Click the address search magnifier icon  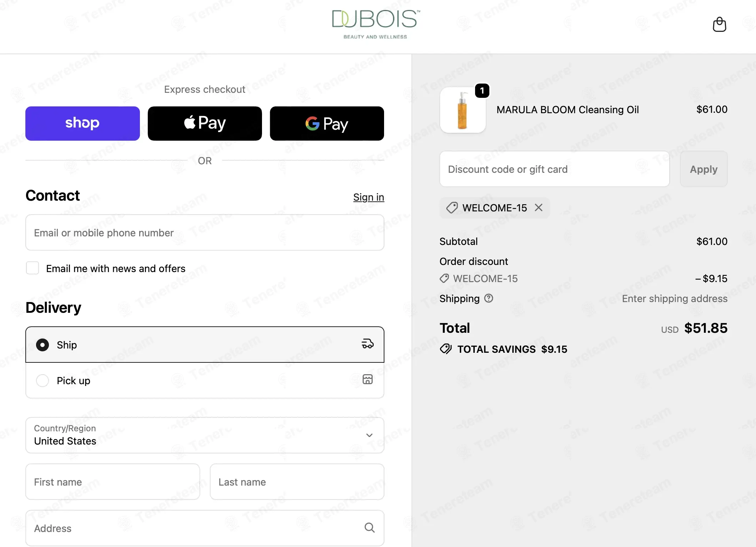[369, 528]
